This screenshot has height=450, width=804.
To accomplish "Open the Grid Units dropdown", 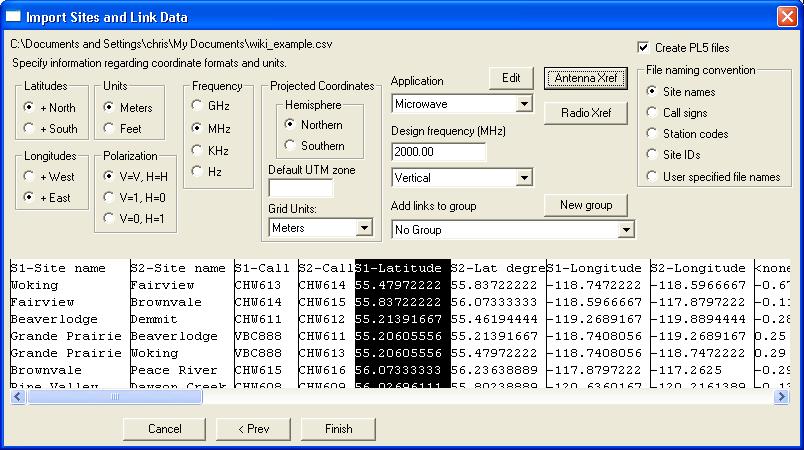I will pyautogui.click(x=362, y=228).
